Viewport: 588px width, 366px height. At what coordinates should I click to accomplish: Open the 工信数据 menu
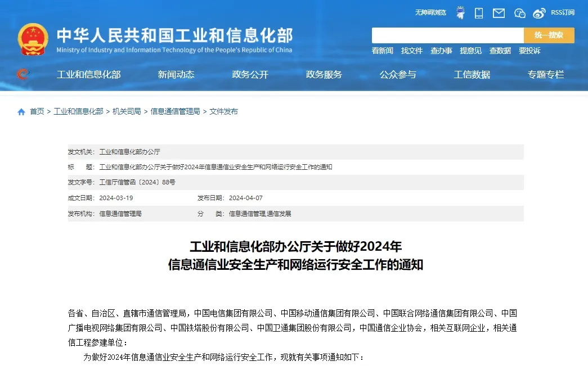pos(472,74)
